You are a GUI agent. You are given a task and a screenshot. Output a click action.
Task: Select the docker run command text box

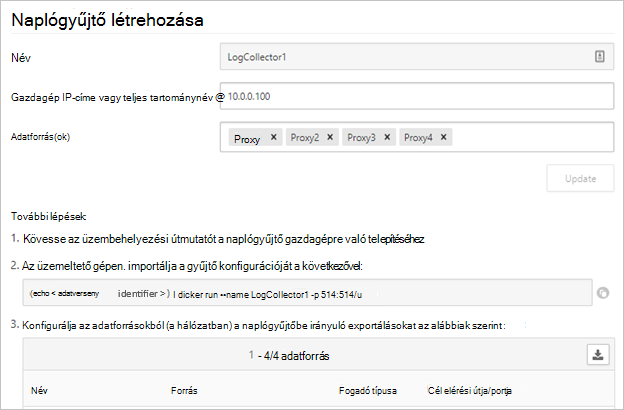click(307, 293)
